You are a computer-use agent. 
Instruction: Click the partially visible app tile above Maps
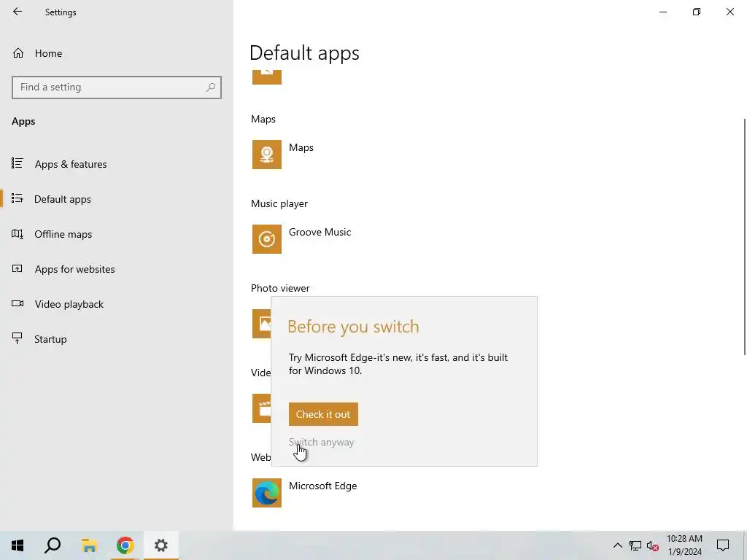tap(267, 77)
